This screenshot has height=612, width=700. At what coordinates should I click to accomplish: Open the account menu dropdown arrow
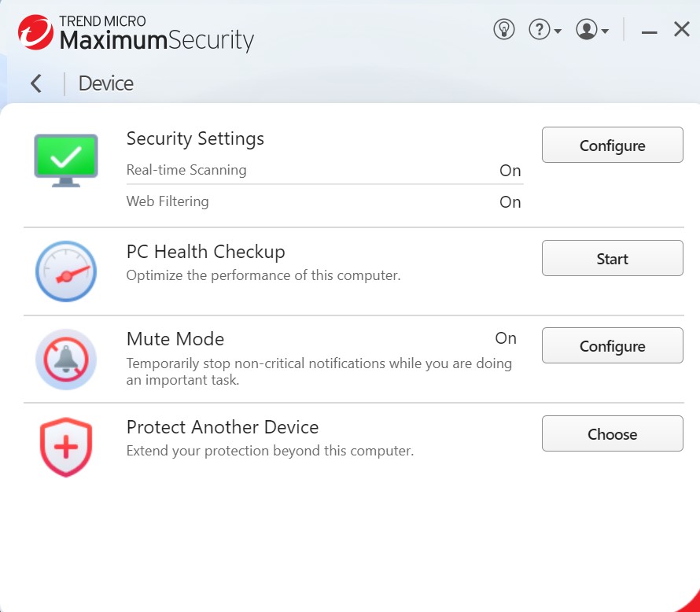coord(605,31)
